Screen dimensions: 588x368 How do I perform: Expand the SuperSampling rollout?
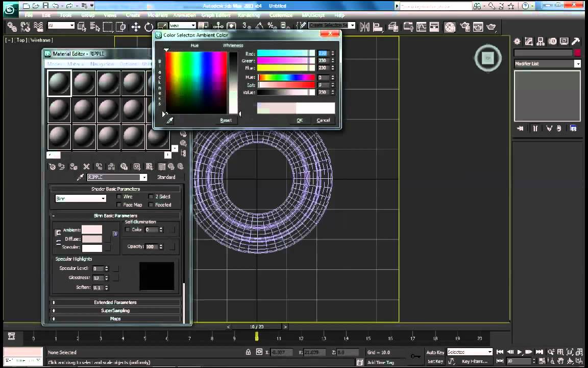(x=115, y=311)
